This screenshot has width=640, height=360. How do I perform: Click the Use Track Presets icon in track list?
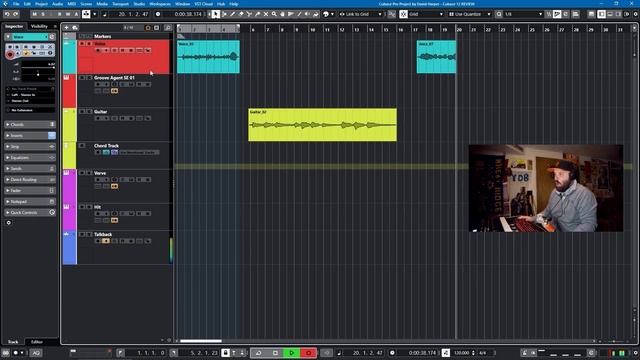coord(75,28)
